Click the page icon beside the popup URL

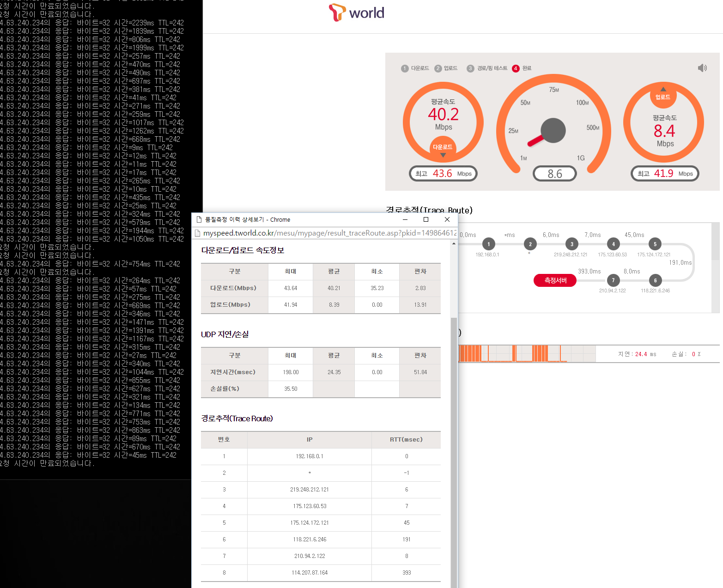point(197,233)
